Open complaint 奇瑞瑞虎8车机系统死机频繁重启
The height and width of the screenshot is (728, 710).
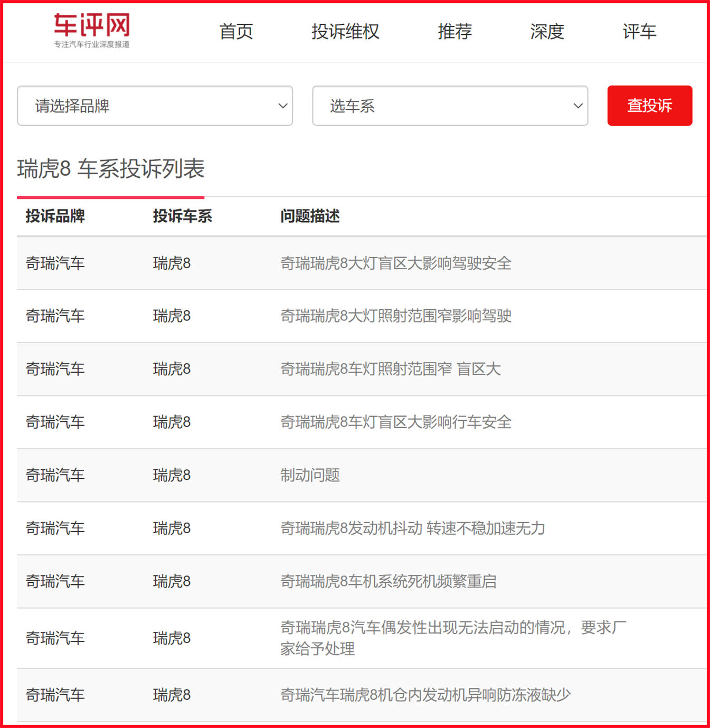388,581
